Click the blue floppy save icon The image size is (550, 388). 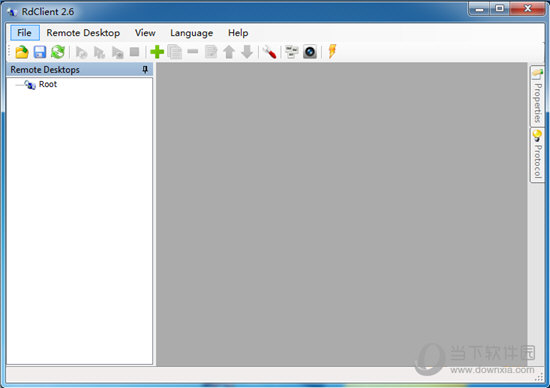tap(40, 52)
